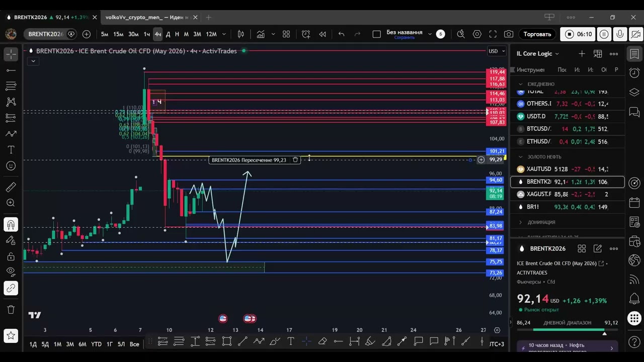Open the chart patterns tool group
This screenshot has height=362, width=644.
point(11,102)
